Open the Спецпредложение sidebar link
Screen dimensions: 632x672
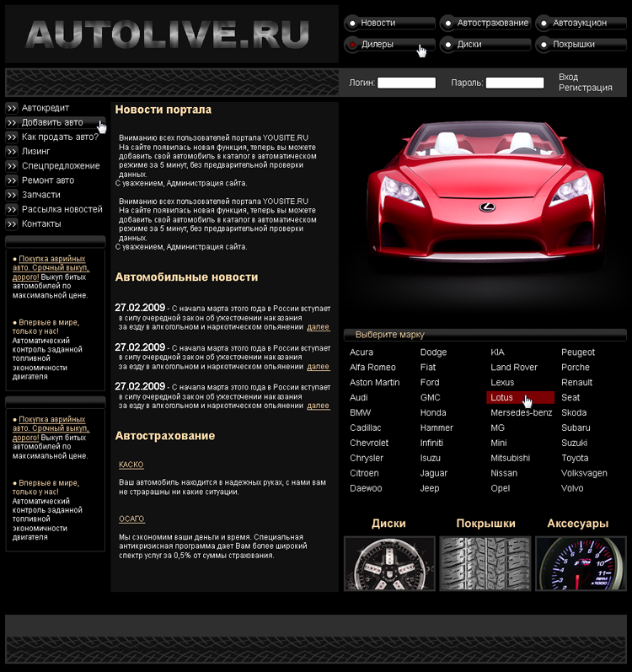[x=61, y=166]
